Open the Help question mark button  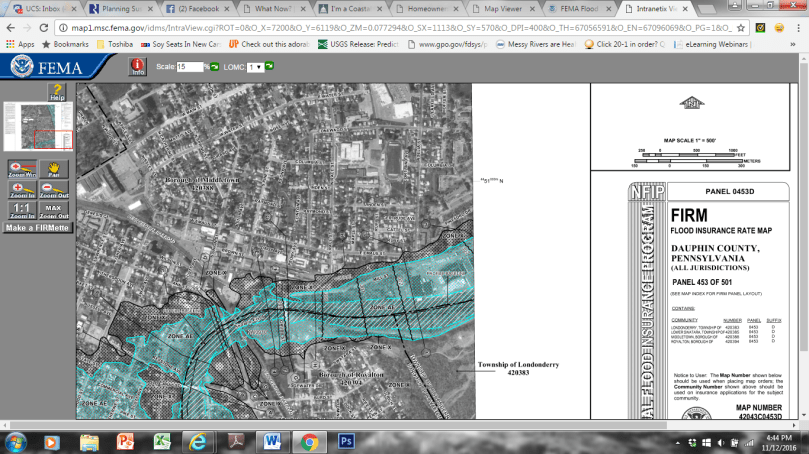tap(57, 92)
